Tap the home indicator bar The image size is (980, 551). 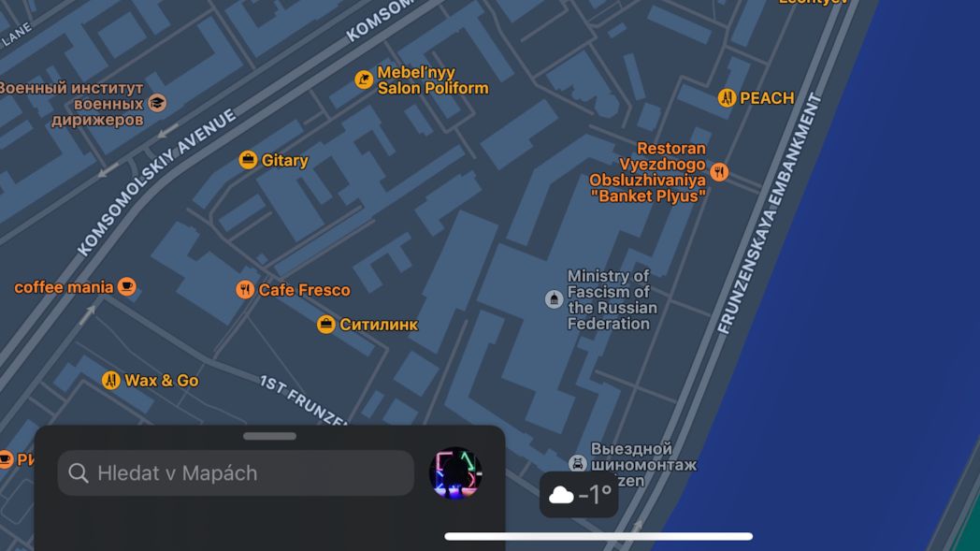click(x=598, y=537)
